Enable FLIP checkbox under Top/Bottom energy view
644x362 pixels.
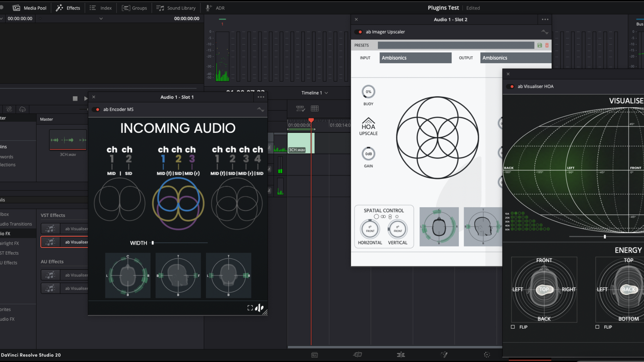pos(597,327)
